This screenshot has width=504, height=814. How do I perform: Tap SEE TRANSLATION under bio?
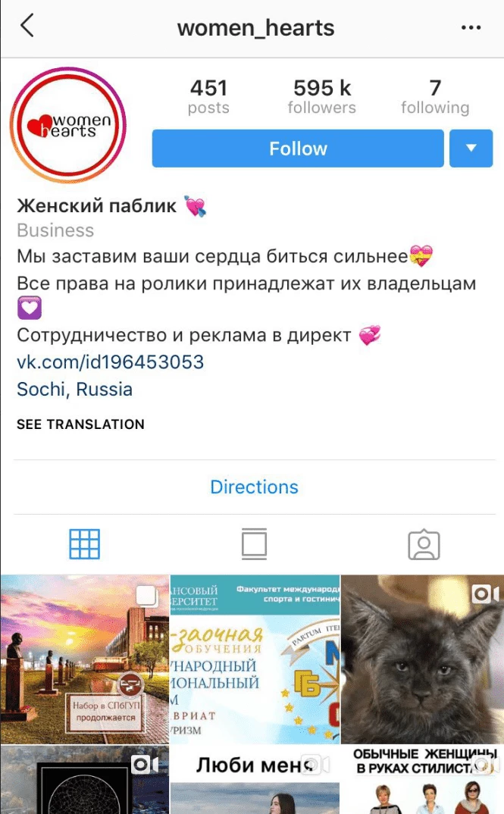80,424
